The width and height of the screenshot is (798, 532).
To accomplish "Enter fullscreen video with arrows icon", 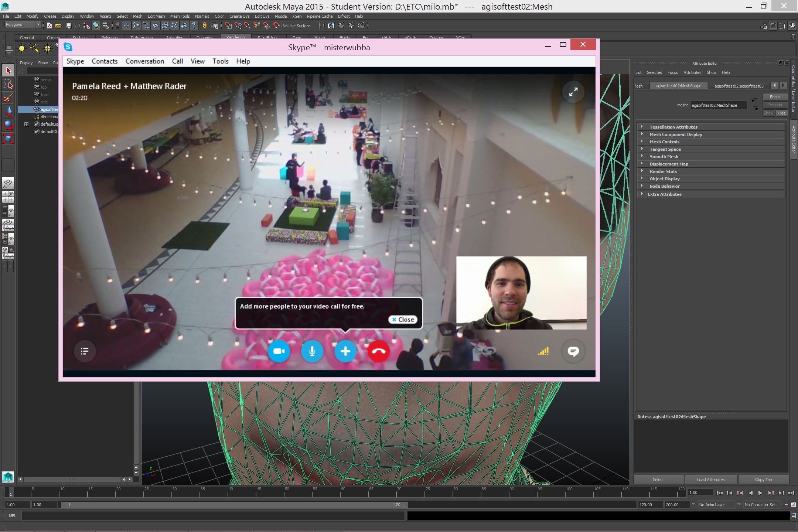I will (x=573, y=92).
